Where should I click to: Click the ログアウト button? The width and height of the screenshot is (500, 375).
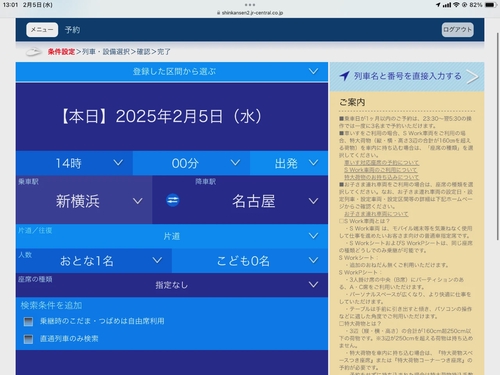pos(458,30)
